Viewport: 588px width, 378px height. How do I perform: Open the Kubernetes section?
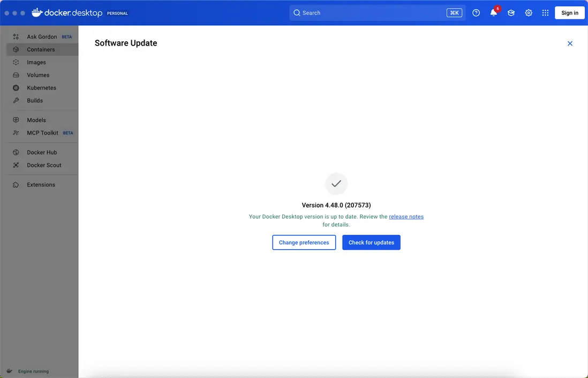click(42, 88)
